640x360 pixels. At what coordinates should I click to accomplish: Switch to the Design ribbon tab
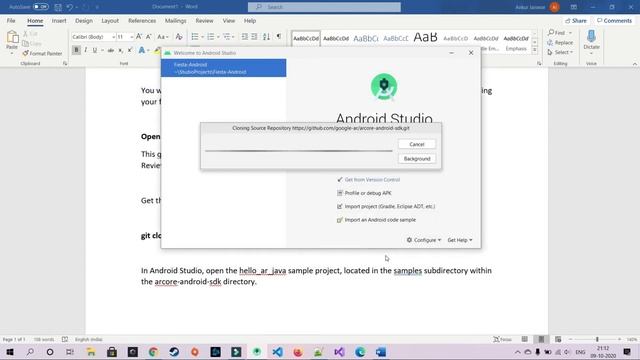click(x=84, y=21)
